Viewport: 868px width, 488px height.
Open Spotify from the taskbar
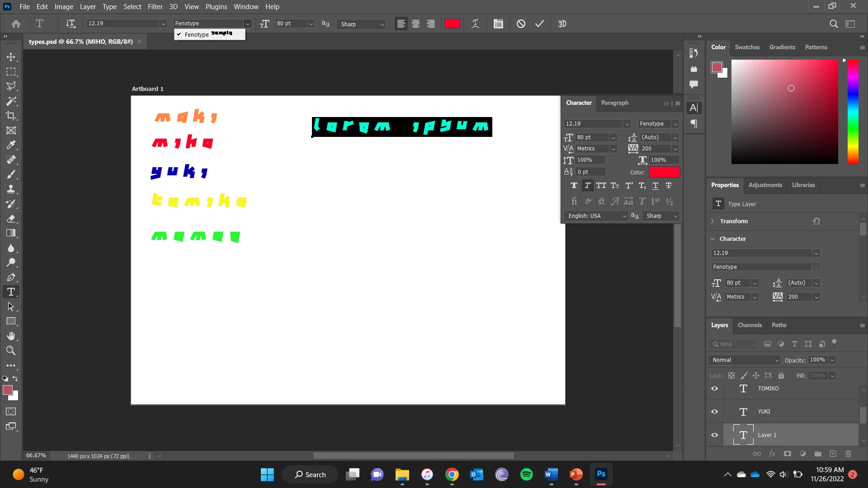coord(526,474)
